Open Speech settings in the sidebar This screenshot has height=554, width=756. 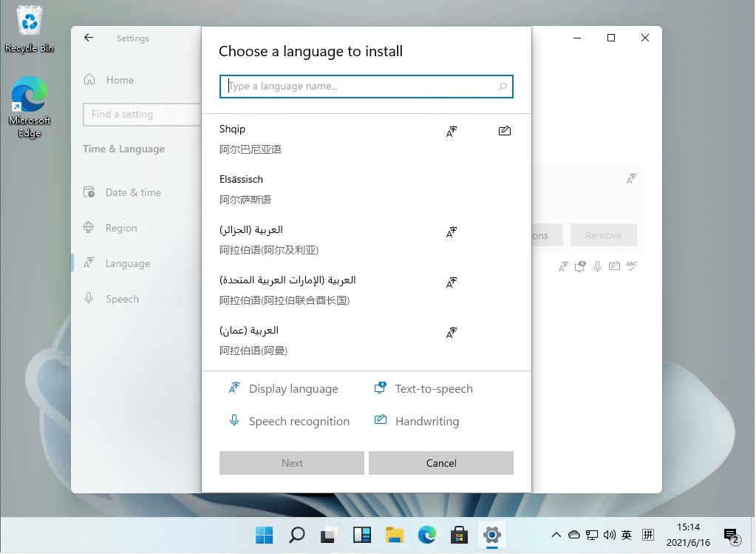[89, 298]
